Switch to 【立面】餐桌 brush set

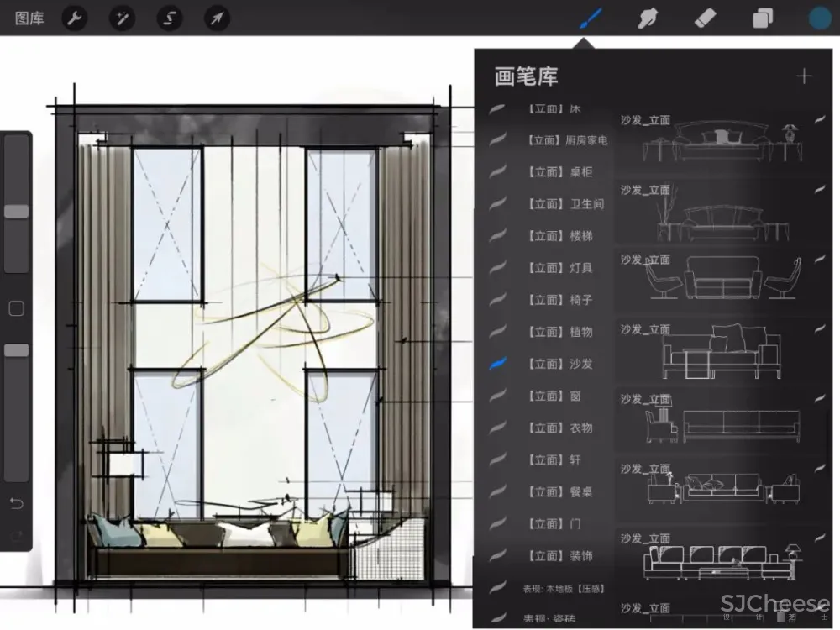[559, 491]
